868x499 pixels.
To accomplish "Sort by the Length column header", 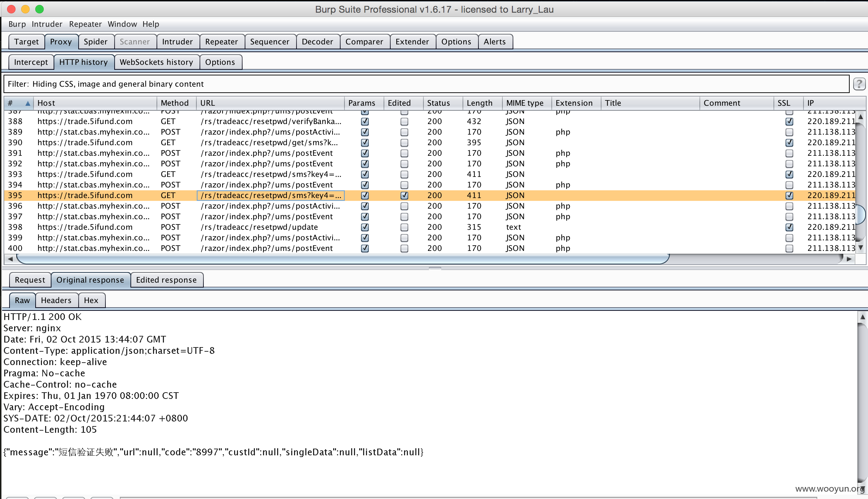I will tap(482, 103).
